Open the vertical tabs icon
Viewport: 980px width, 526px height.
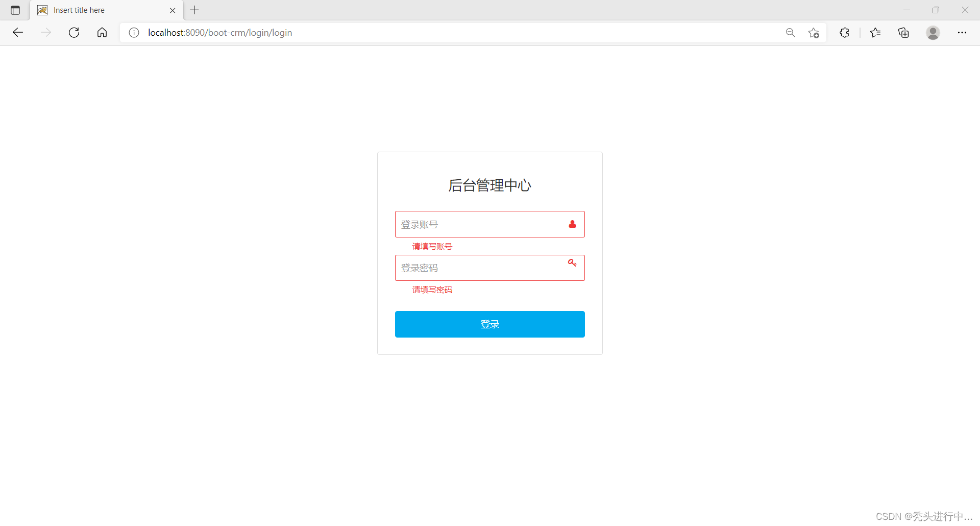pyautogui.click(x=15, y=10)
